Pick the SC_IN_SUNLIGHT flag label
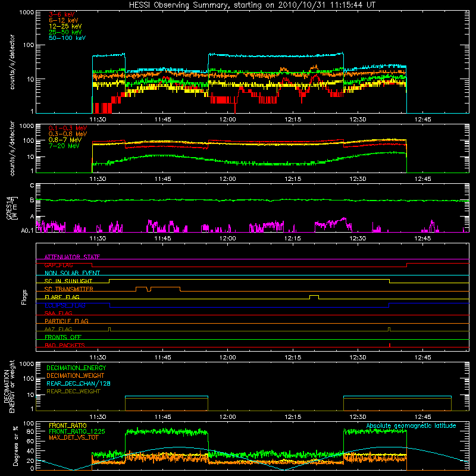Screen dimensions: 476x476 [x=68, y=281]
